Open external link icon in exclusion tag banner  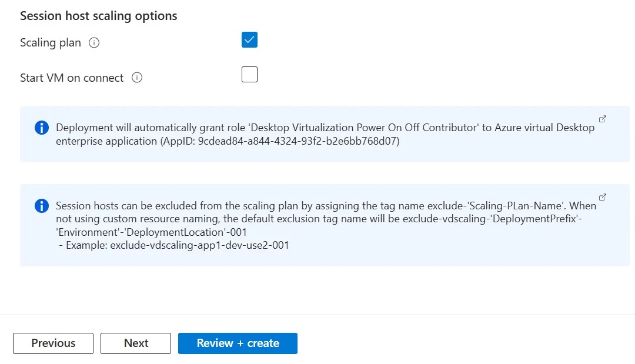click(603, 197)
